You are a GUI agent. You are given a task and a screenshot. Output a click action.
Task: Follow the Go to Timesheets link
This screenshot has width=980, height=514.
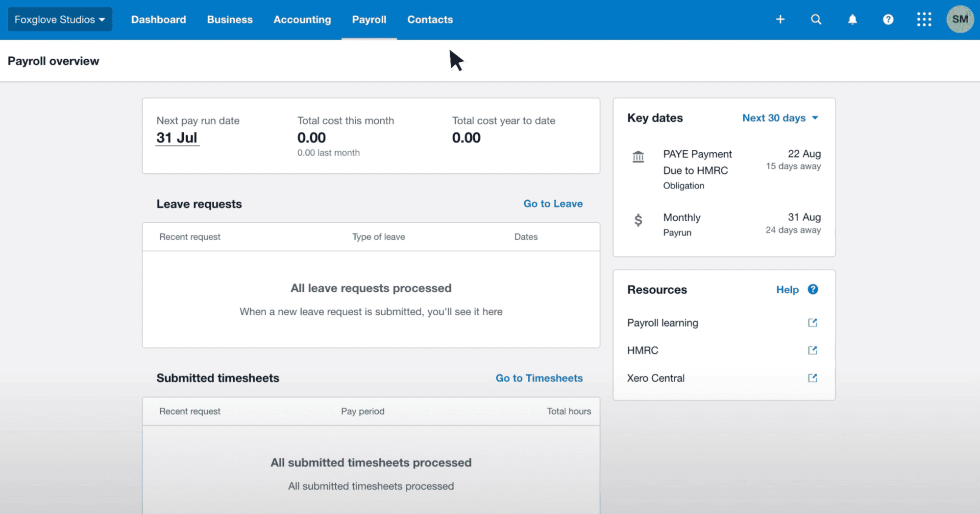point(539,378)
